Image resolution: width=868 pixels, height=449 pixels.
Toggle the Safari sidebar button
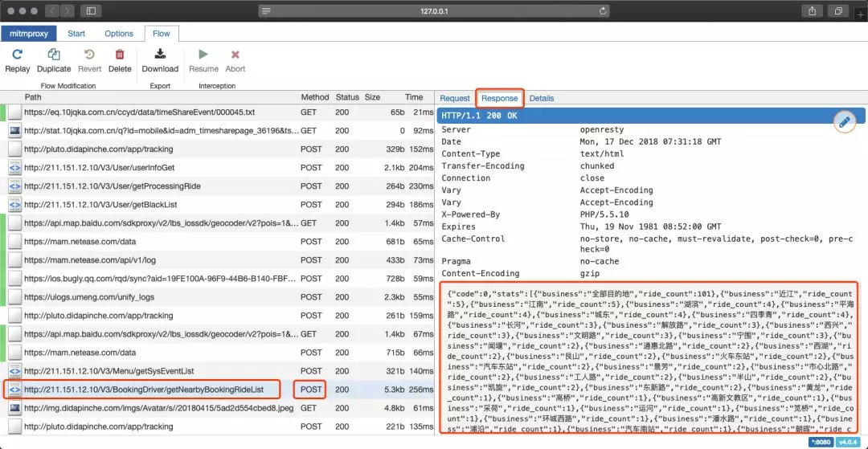click(91, 10)
